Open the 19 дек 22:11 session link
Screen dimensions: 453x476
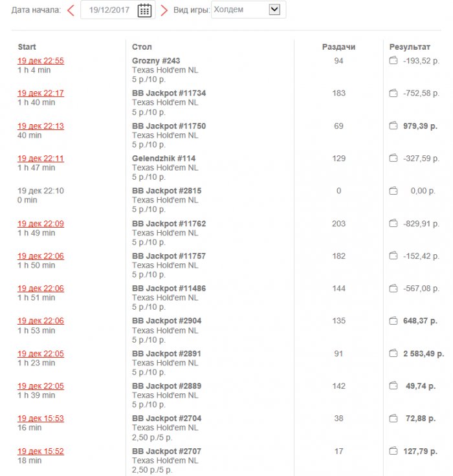(40, 158)
